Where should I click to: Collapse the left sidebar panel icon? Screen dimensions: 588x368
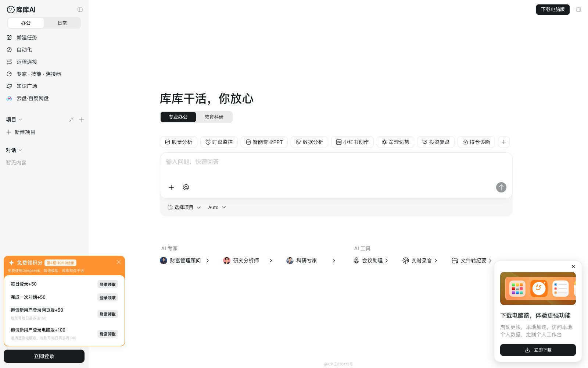tap(80, 10)
